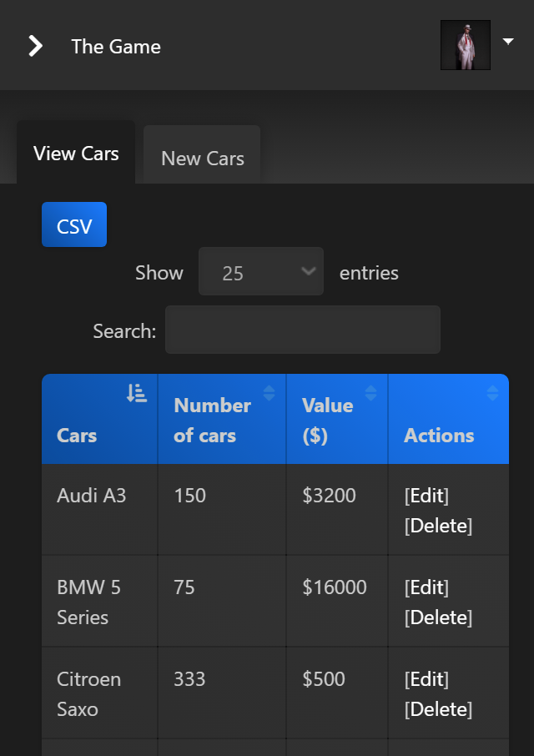Viewport: 534px width, 756px height.
Task: Select the Audi A3 name cell
Action: click(92, 496)
